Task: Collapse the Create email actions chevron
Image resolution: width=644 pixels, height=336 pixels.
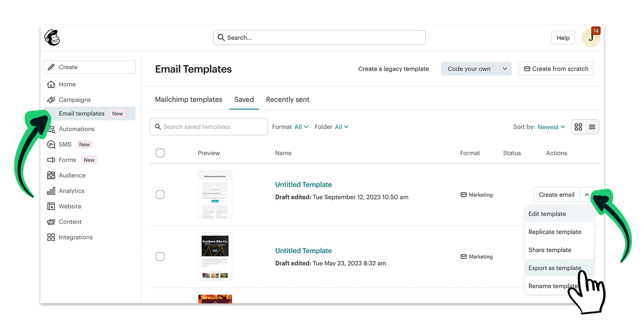Action: [587, 195]
